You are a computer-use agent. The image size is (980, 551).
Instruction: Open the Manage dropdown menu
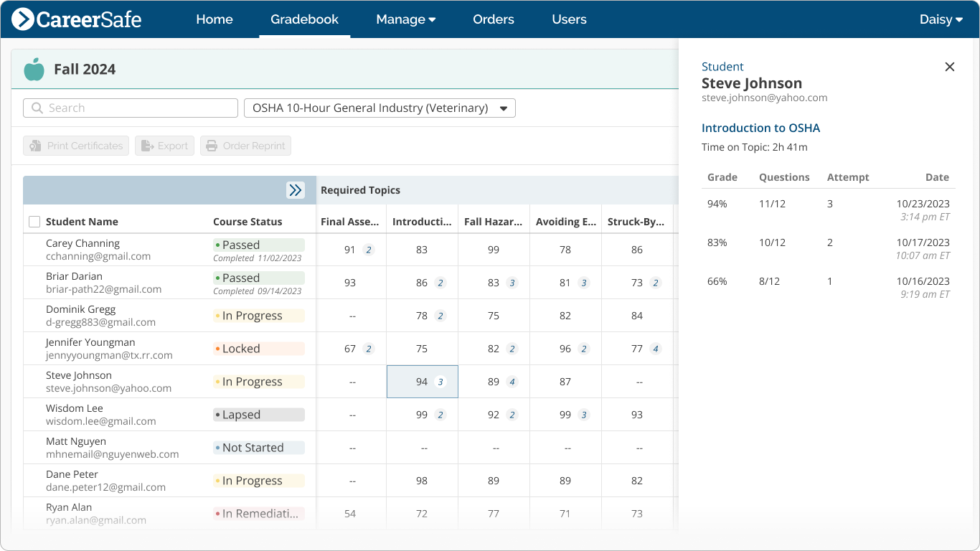[405, 19]
